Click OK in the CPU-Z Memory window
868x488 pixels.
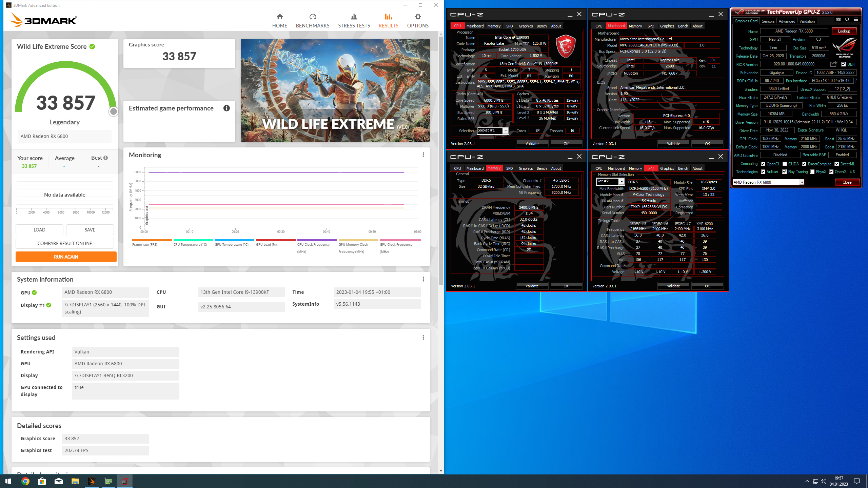pos(566,286)
